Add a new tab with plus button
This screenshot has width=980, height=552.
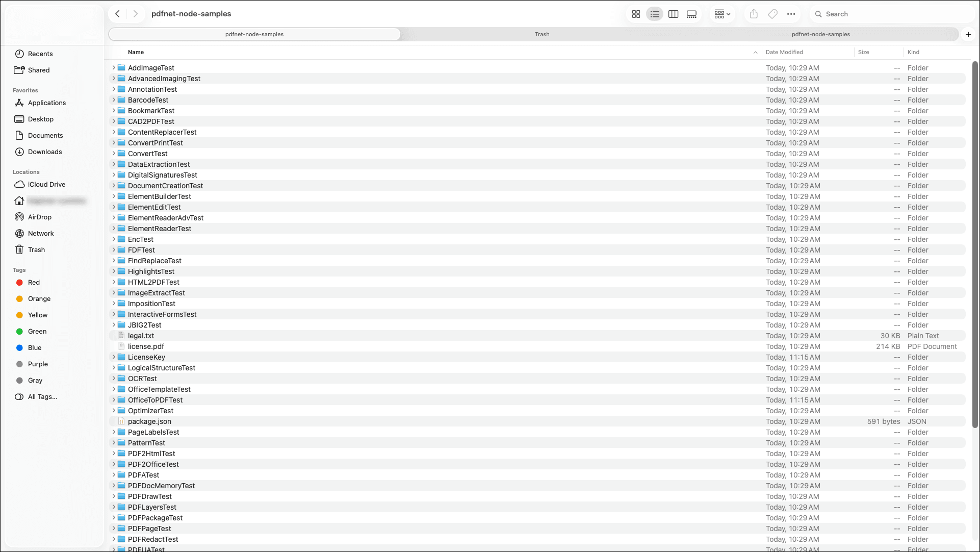tap(968, 34)
